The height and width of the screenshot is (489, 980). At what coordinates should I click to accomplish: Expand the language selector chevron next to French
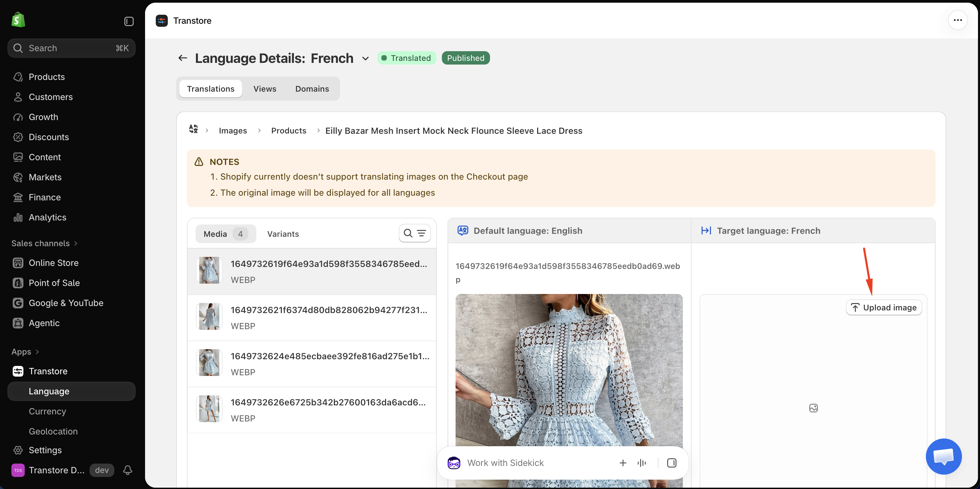coord(365,58)
